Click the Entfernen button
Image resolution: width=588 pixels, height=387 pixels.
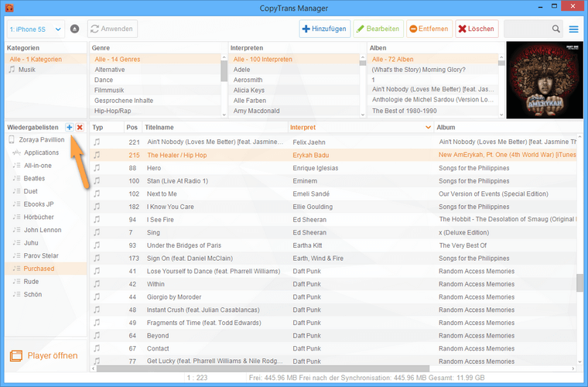pos(429,29)
